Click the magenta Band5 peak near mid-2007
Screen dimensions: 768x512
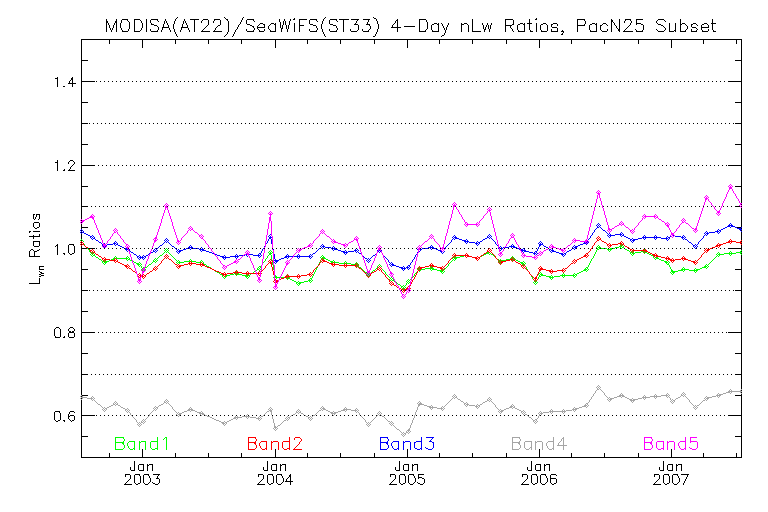tap(730, 187)
